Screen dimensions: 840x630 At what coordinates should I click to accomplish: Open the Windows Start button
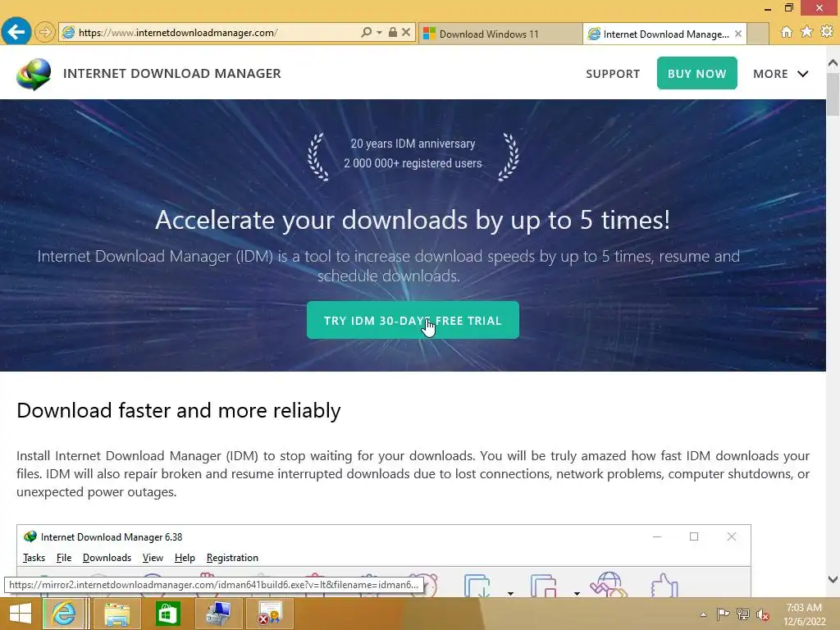(x=21, y=614)
